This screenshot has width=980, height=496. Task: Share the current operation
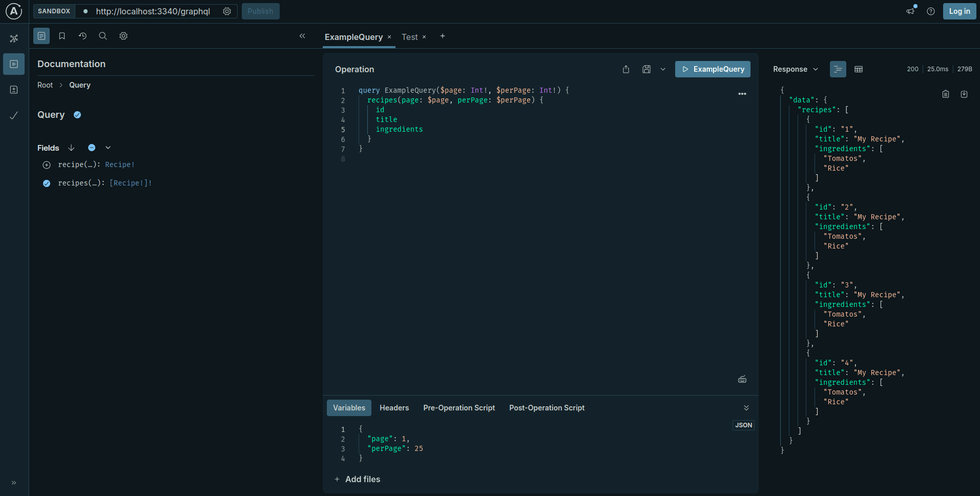coord(625,69)
